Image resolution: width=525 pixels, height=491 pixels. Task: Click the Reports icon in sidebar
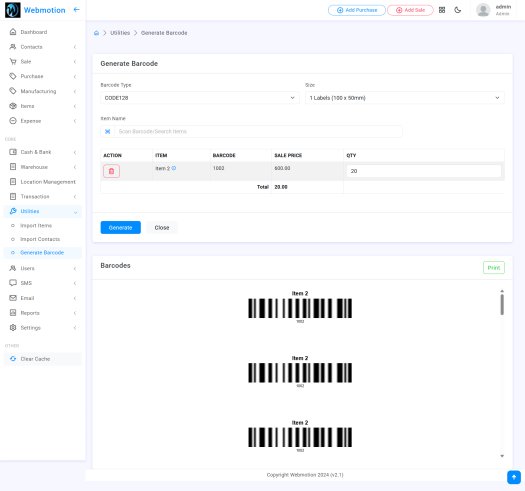tap(13, 313)
